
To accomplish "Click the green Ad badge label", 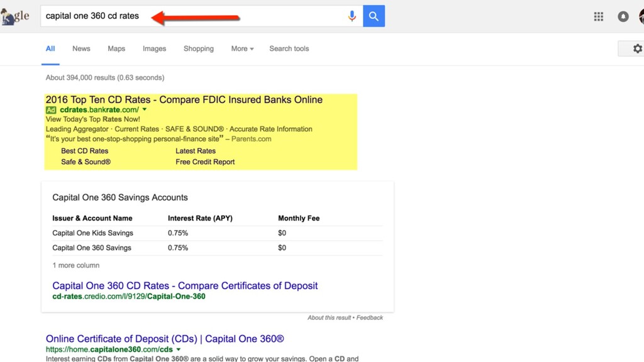I will click(50, 110).
